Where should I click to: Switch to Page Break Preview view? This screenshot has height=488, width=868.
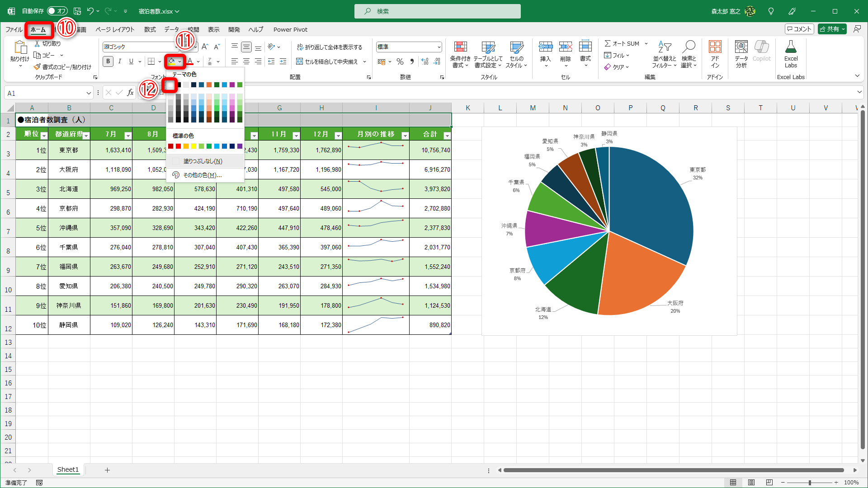(769, 483)
